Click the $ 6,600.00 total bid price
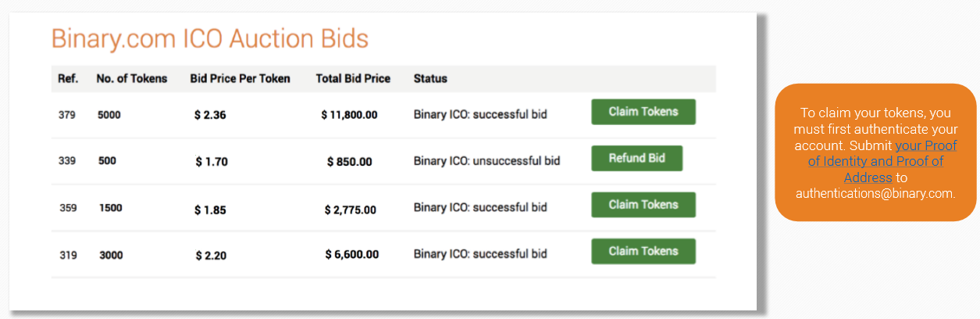The image size is (980, 319). [x=352, y=255]
